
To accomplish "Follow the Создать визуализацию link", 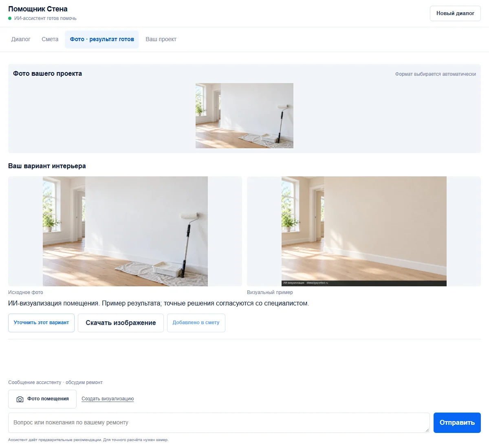I will [108, 399].
